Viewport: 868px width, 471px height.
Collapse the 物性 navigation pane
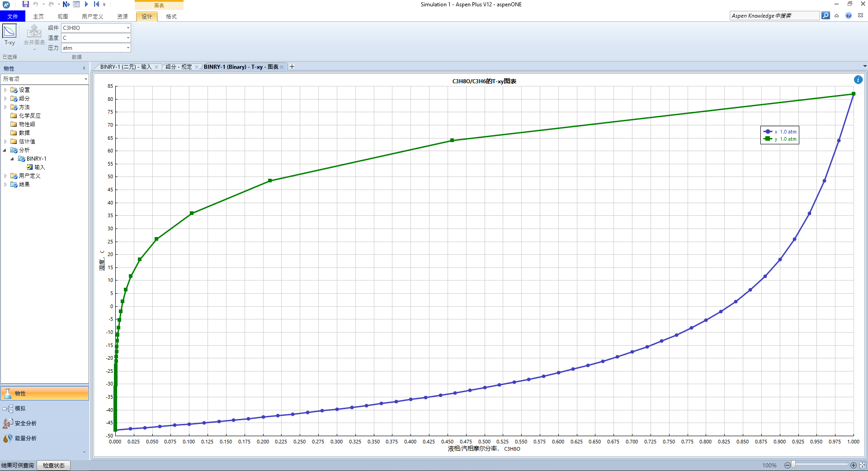coord(84,68)
